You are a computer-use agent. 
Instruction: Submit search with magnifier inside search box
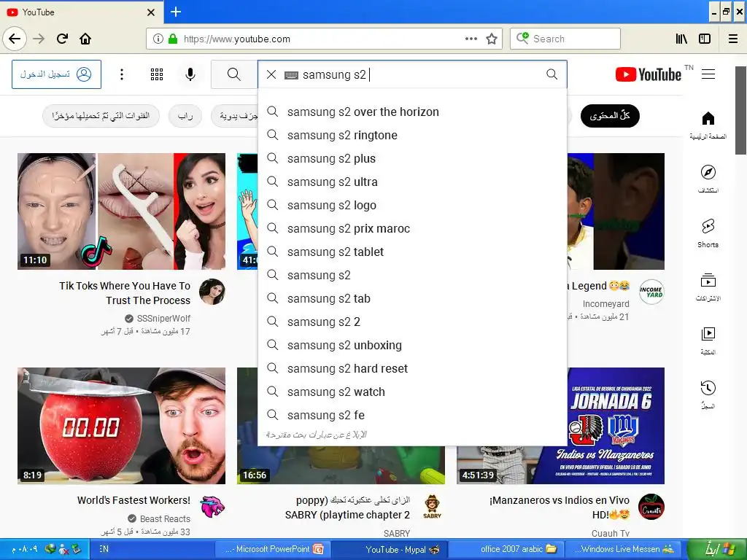[x=551, y=74]
